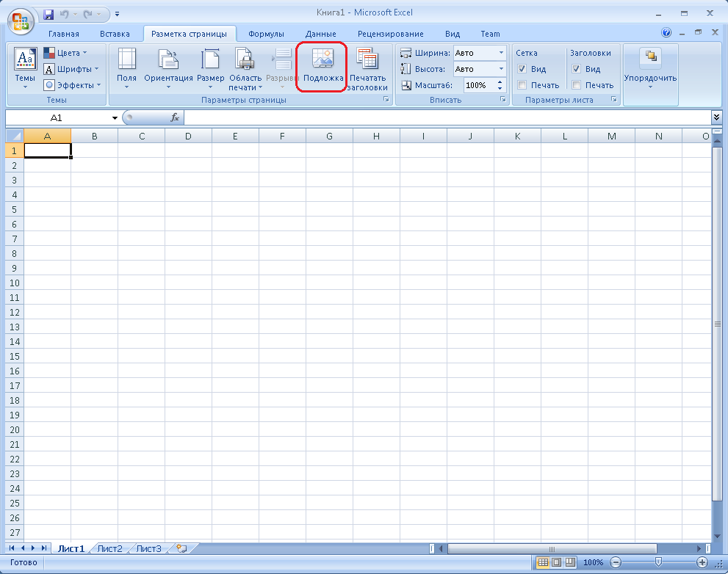This screenshot has height=574, width=728.
Task: Click Печатать заголовки button
Action: click(367, 68)
